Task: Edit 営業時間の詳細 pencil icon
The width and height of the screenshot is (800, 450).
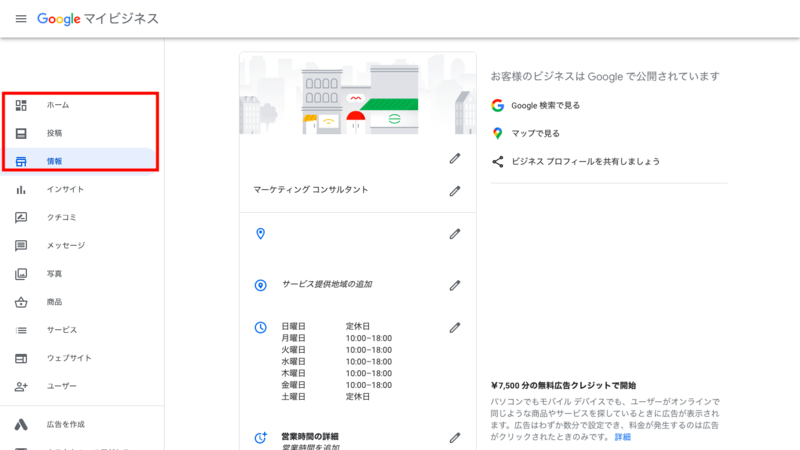Action: click(x=455, y=438)
